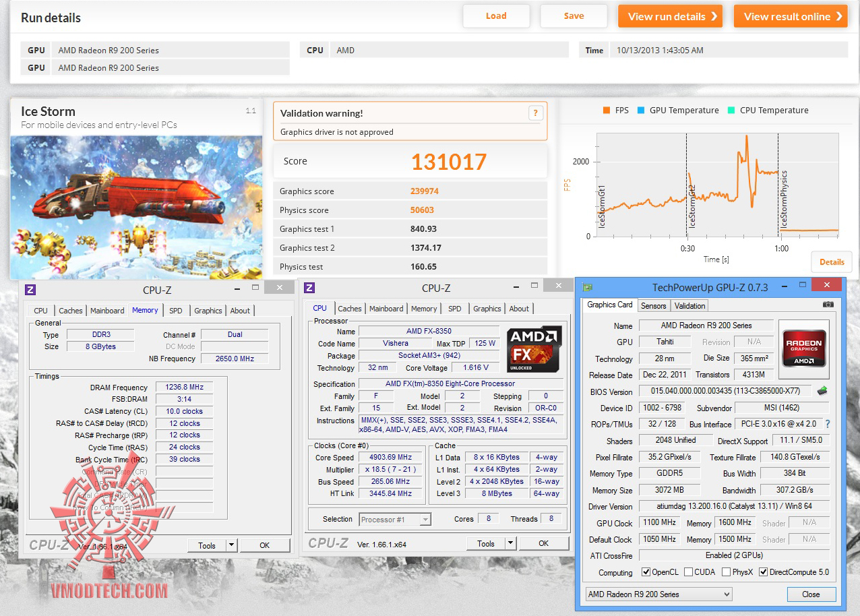Screen dimensions: 860x616
Task: Switch to the Sensors tab in GPU-Z
Action: 653,305
